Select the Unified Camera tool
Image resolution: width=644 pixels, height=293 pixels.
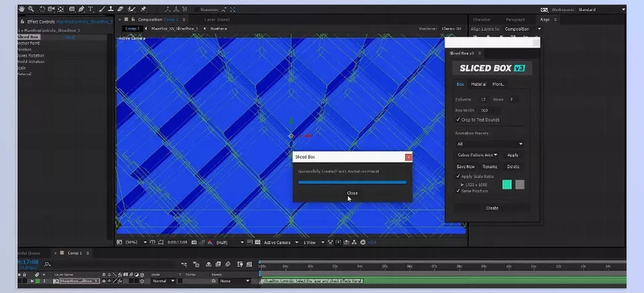52,9
